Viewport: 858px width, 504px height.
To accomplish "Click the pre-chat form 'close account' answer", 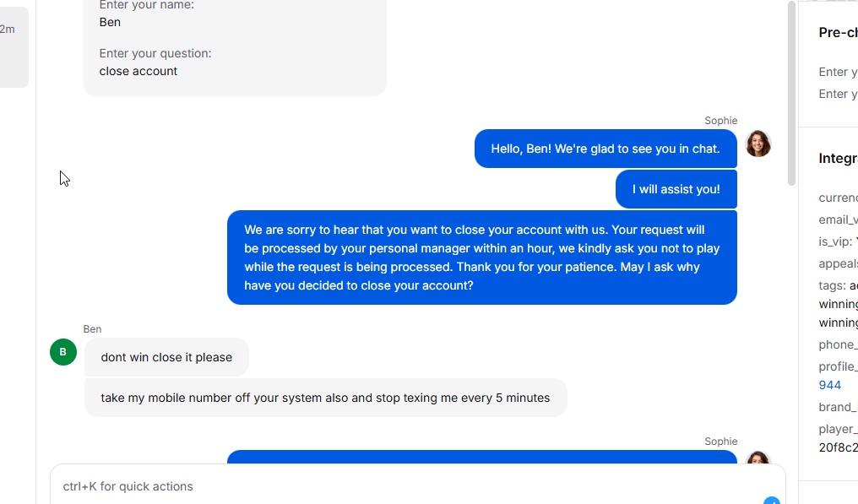I will (138, 71).
